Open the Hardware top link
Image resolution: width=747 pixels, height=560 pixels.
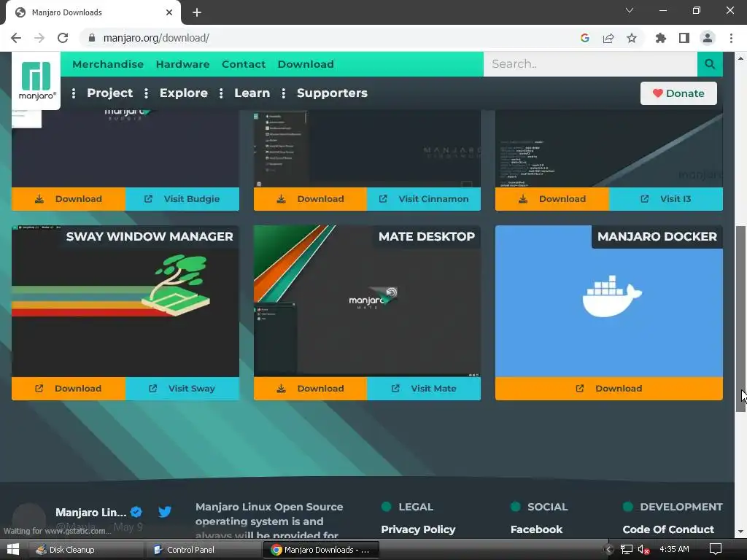pos(182,64)
